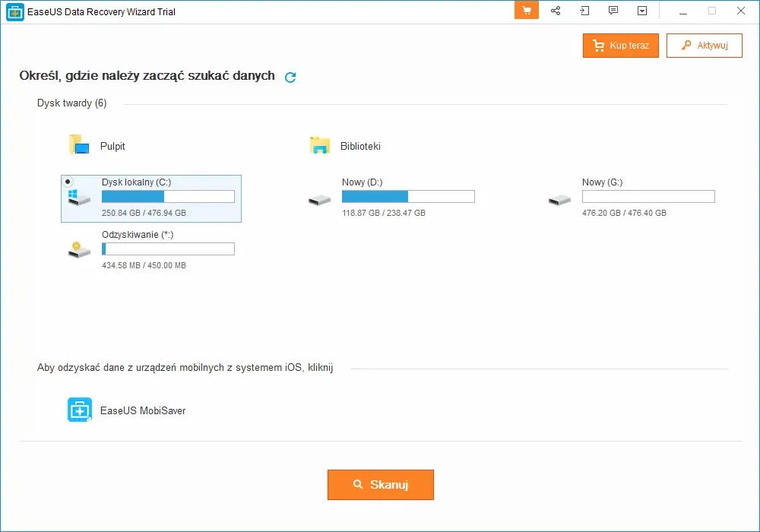Select the Odzyskiwanie (*:) partition icon
The width and height of the screenshot is (760, 532).
[x=79, y=249]
